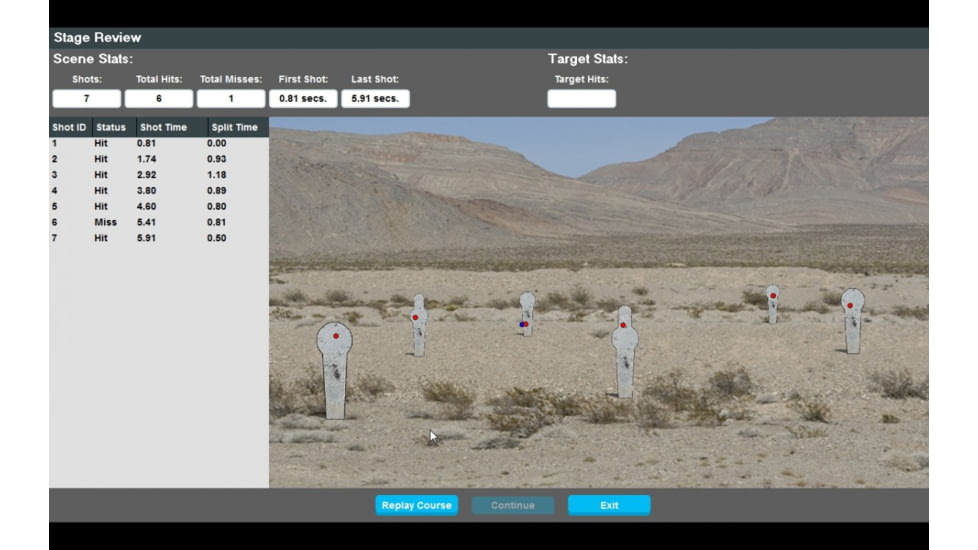Click the Replay Course button
The image size is (978, 550).
click(x=416, y=505)
